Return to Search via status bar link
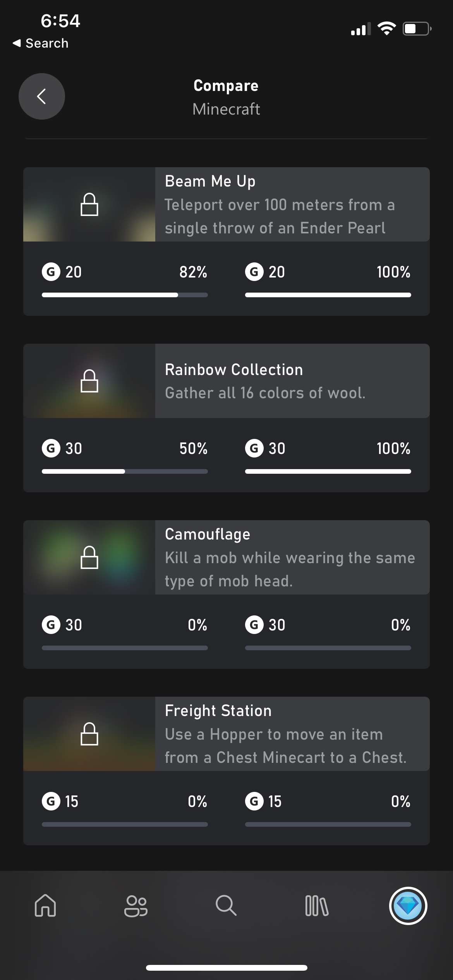Viewport: 453px width, 980px height. (41, 43)
